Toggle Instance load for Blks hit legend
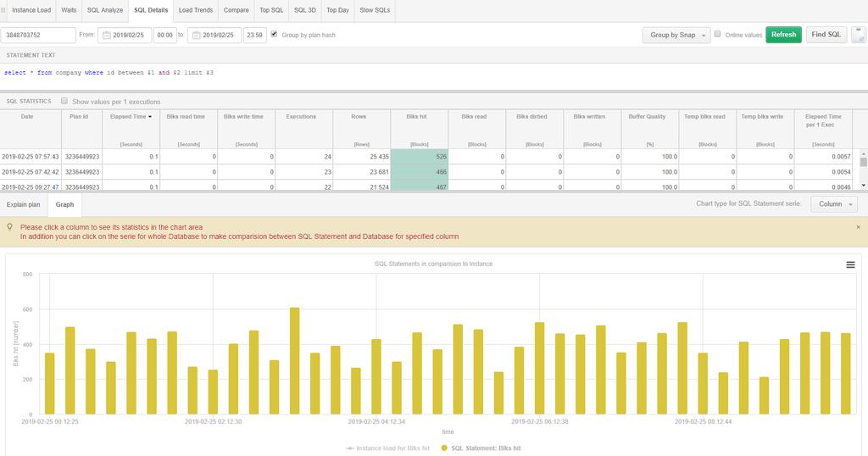This screenshot has height=456, width=868. point(387,448)
